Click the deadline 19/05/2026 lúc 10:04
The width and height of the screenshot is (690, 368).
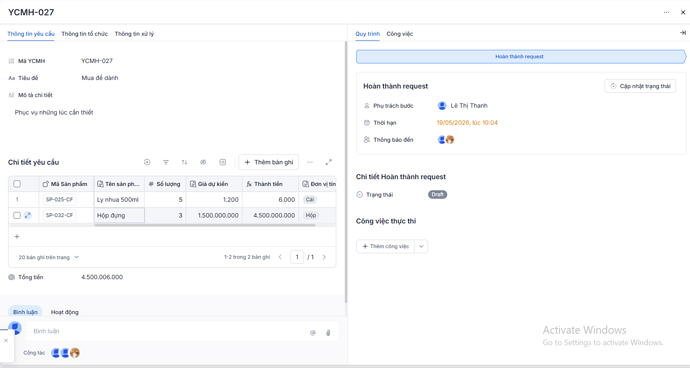point(467,123)
